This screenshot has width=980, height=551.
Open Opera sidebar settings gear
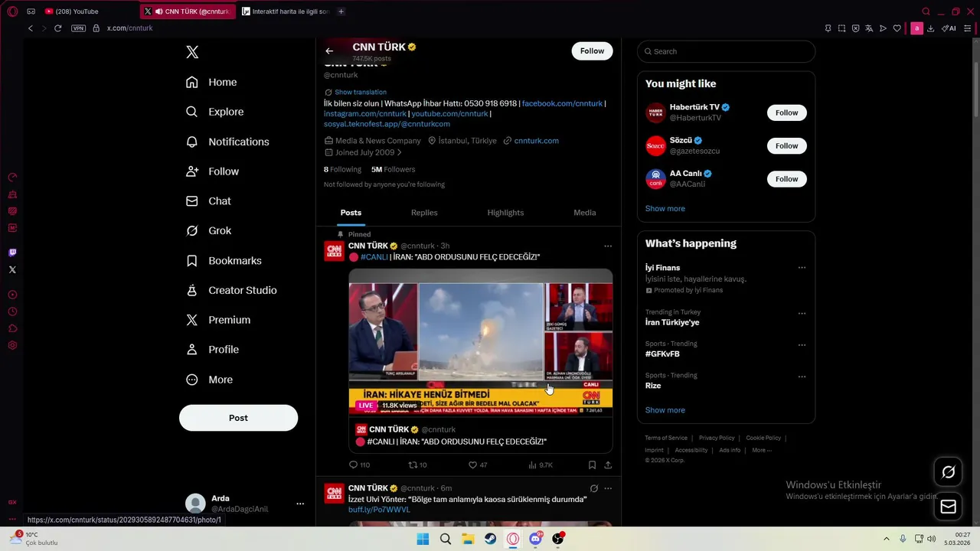click(x=12, y=345)
